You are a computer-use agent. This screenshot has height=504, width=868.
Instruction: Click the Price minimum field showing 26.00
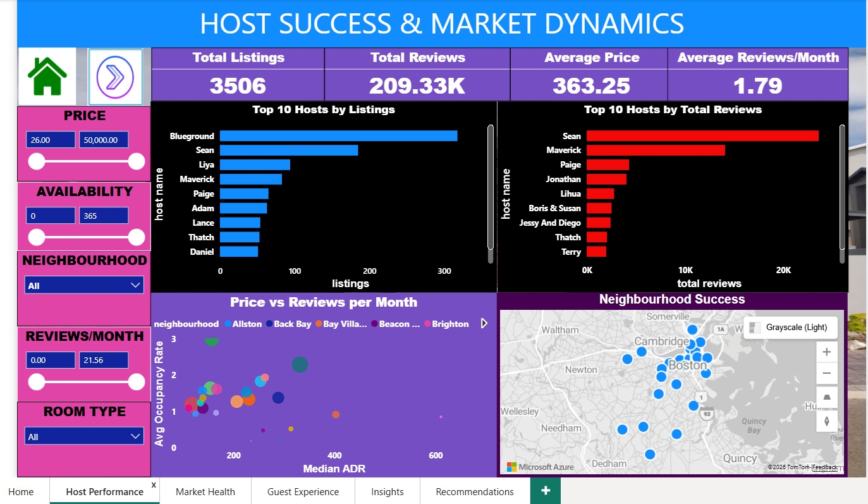(x=51, y=140)
